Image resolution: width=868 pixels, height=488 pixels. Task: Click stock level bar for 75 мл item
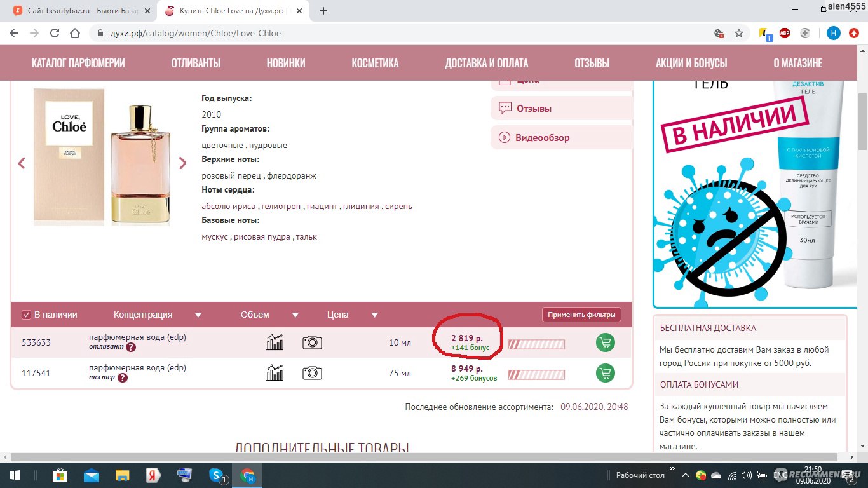[536, 375]
